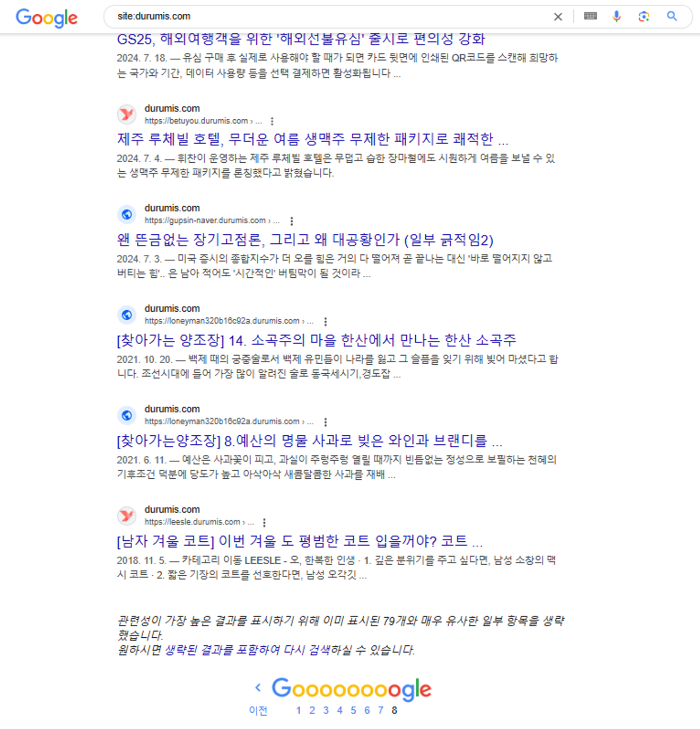Image resolution: width=700 pixels, height=729 pixels.
Task: Open the gupsin-naver.durumis.com result favicon
Action: point(127,214)
